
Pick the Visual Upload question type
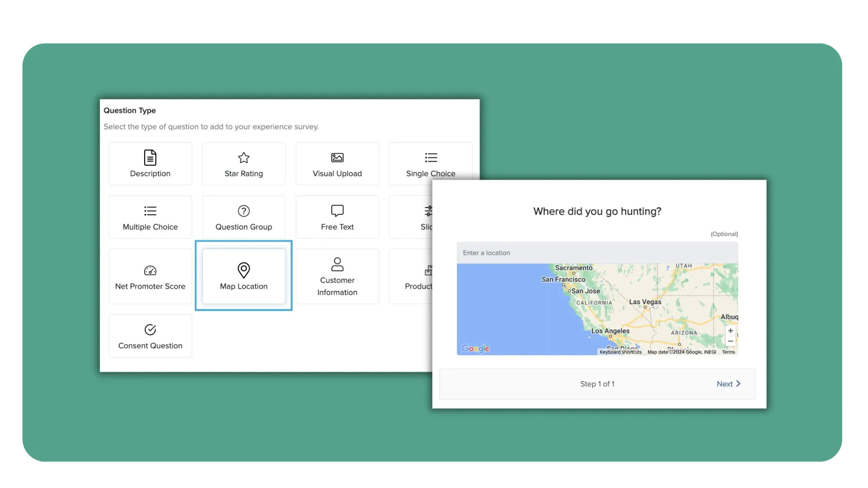tap(337, 164)
